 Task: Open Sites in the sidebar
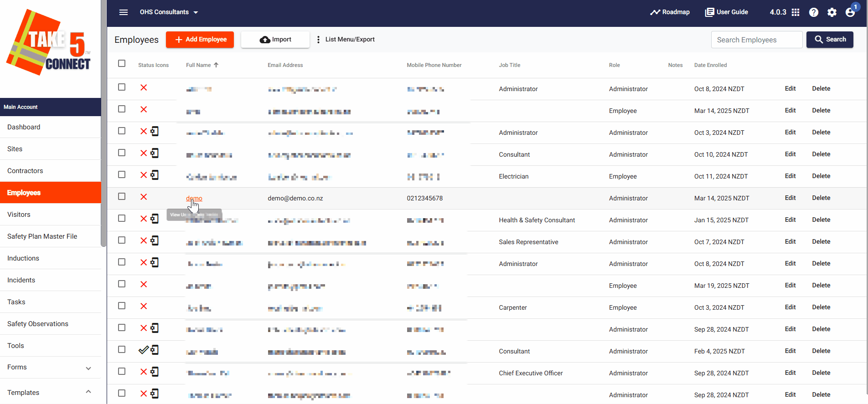coord(51,149)
